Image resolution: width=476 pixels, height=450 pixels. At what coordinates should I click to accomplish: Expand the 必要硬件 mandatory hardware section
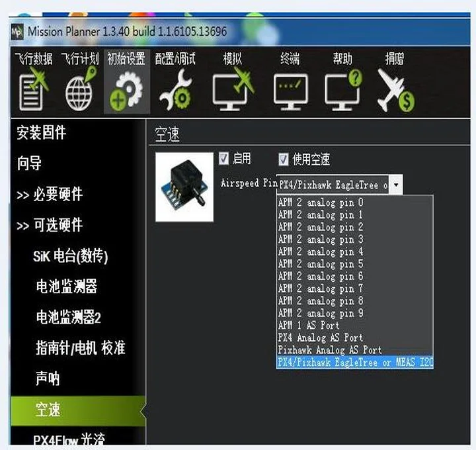(x=50, y=194)
